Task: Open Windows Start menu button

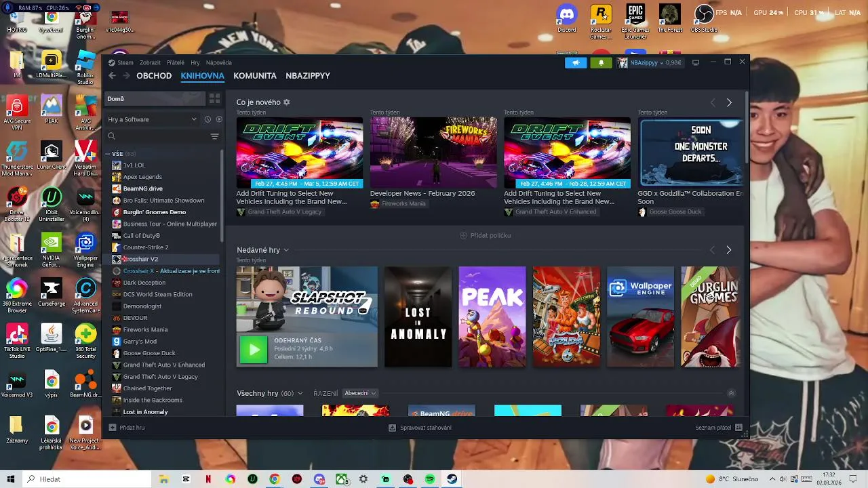Action: click(11, 479)
